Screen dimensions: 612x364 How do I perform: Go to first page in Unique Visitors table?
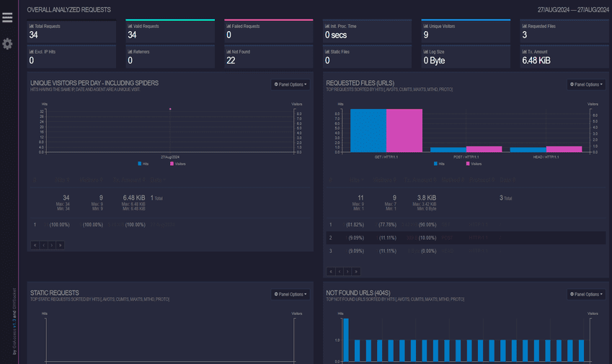tap(35, 245)
